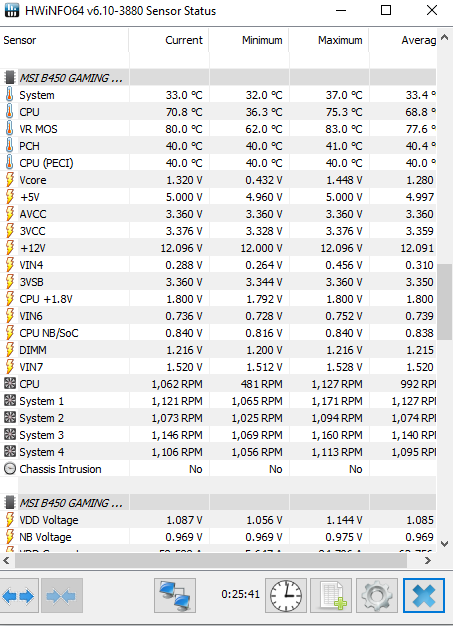The width and height of the screenshot is (453, 626).
Task: Click thermometer icon beside CPU (PECI)
Action: 10,163
